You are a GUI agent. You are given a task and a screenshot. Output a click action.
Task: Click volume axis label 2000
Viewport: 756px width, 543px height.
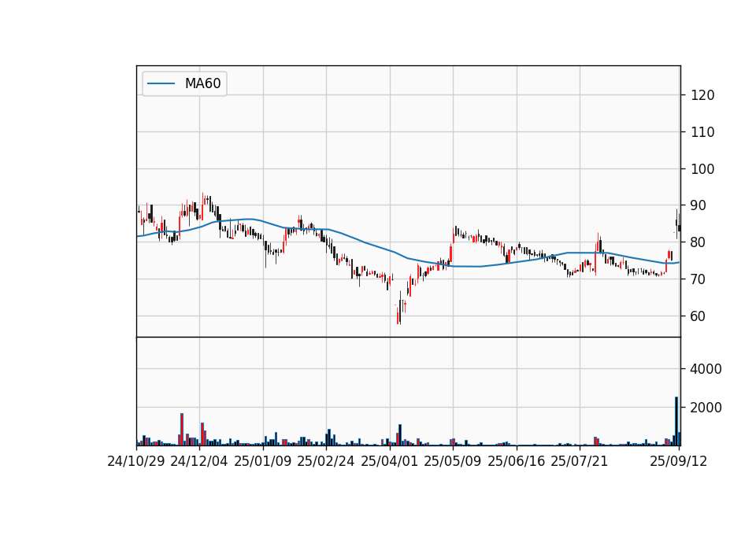coord(706,408)
